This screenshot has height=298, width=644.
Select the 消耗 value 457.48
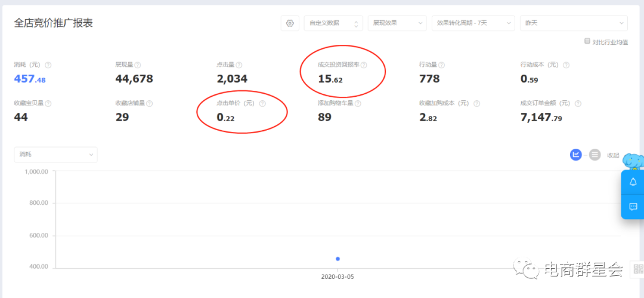point(30,79)
